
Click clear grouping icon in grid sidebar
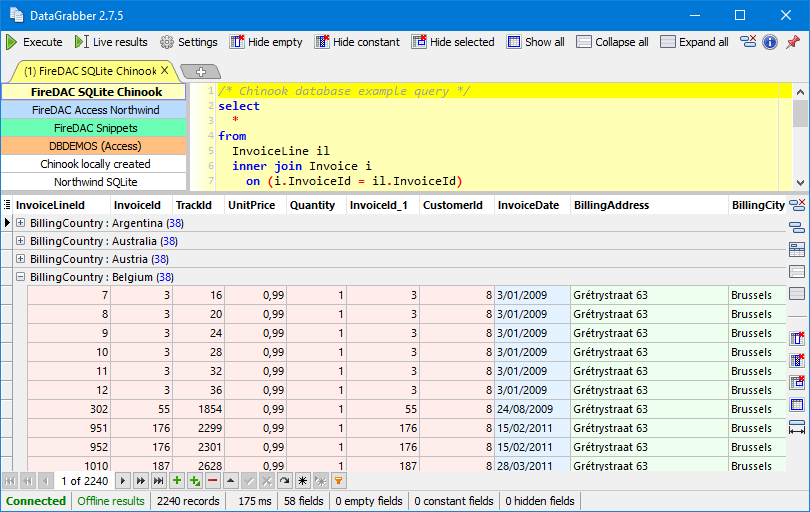click(x=797, y=205)
